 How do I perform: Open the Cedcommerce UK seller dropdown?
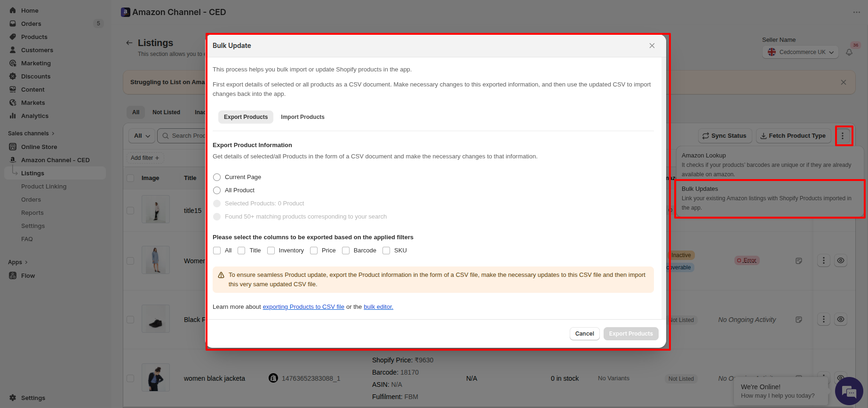(x=801, y=52)
